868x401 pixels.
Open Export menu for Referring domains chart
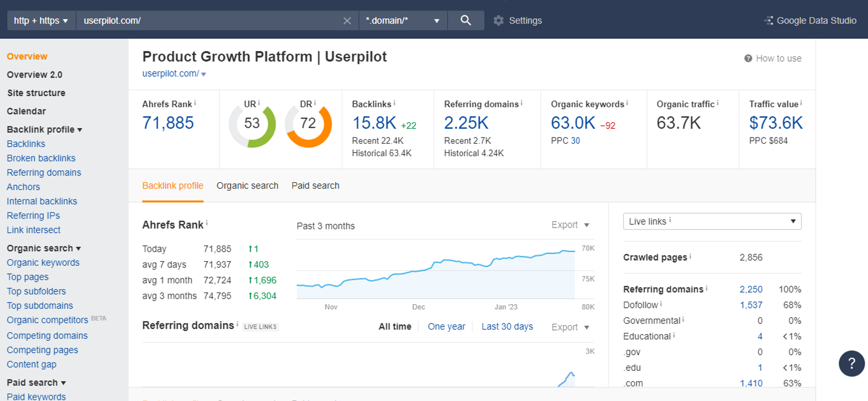point(570,327)
